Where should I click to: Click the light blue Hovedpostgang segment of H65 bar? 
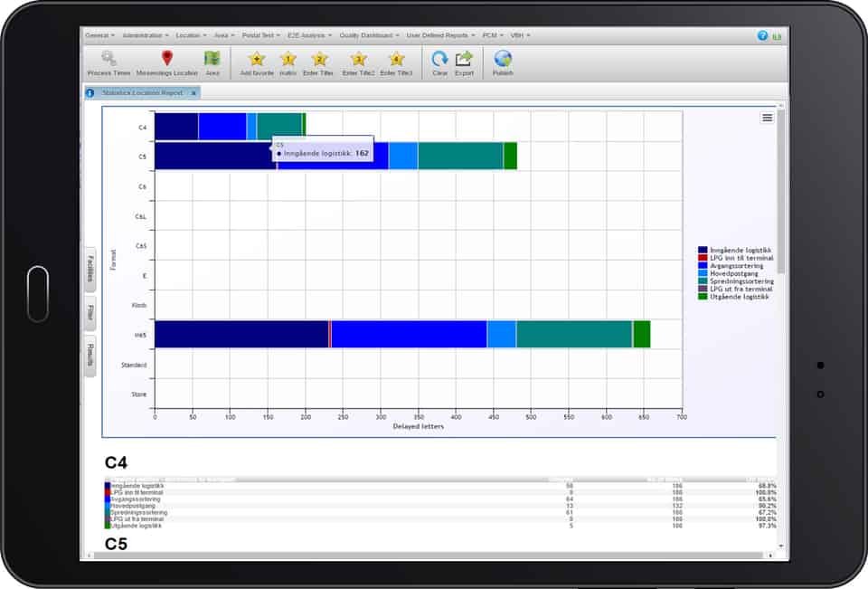coord(502,334)
